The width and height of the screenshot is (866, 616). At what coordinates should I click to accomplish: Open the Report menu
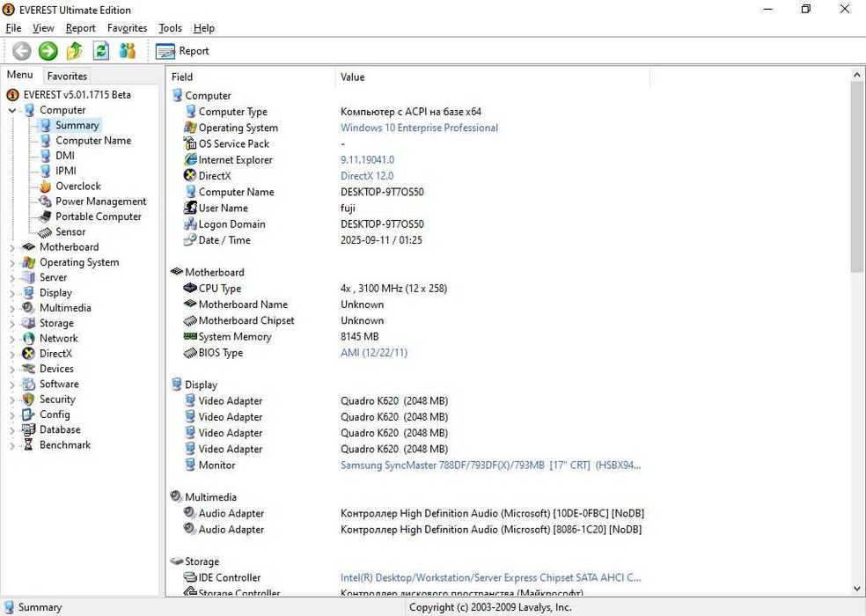click(x=81, y=28)
